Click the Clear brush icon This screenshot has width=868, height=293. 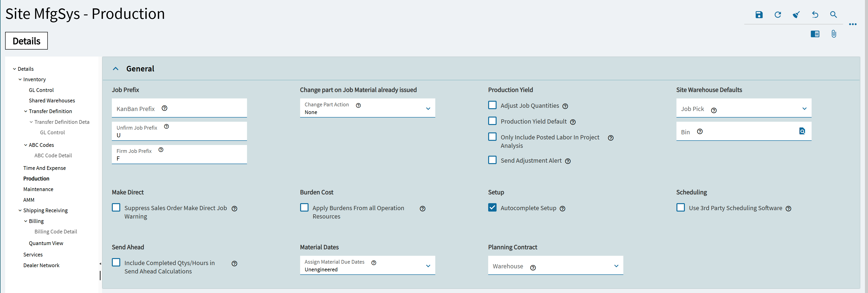coord(796,14)
